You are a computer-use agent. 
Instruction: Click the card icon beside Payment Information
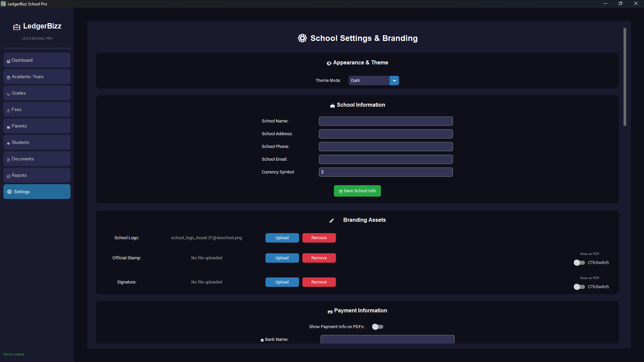pos(330,311)
